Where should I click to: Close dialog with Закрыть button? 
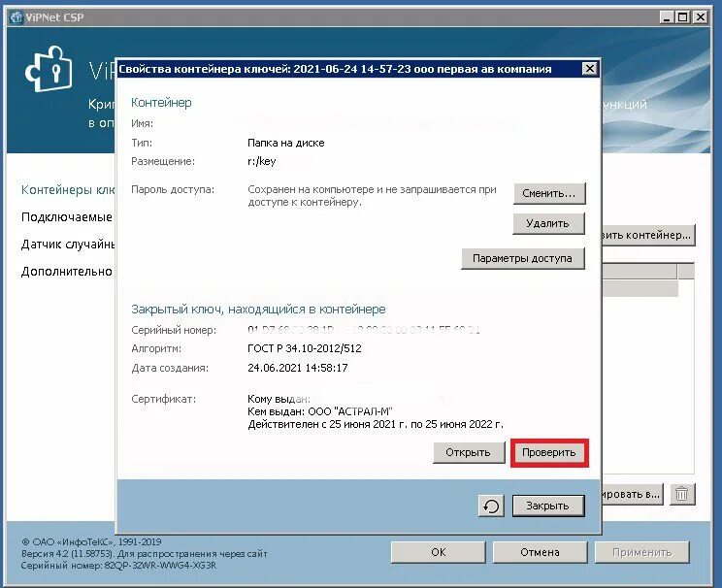[548, 506]
